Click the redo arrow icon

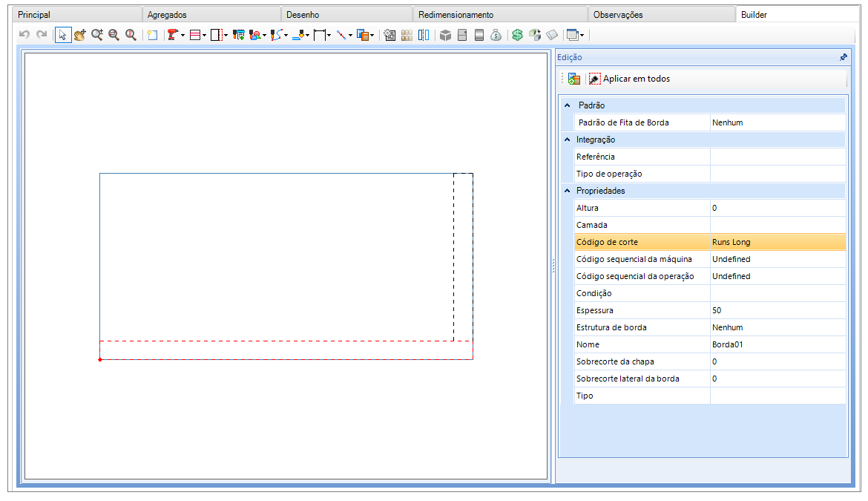[x=42, y=35]
